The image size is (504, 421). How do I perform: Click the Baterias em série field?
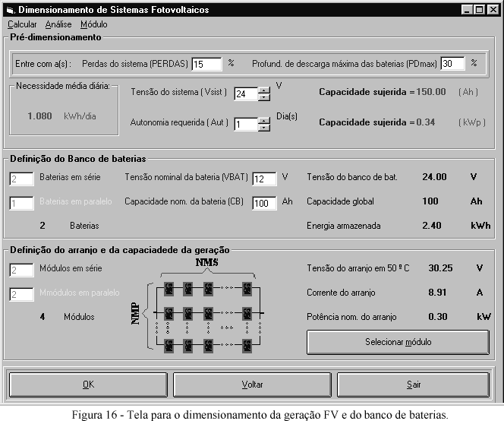22,178
